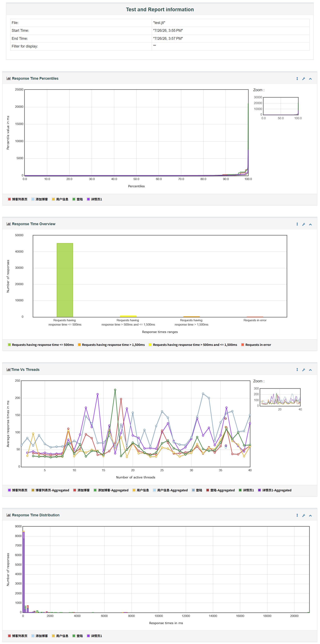Toggle 添加博客-Aggregated series in Time Vs Threads legend
320x644 pixels.
tap(111, 490)
